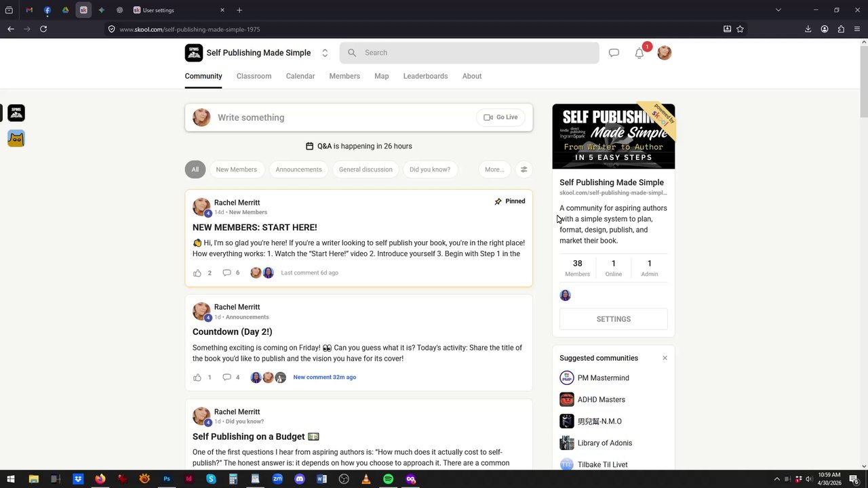Bookmark this page with the star icon

[740, 29]
